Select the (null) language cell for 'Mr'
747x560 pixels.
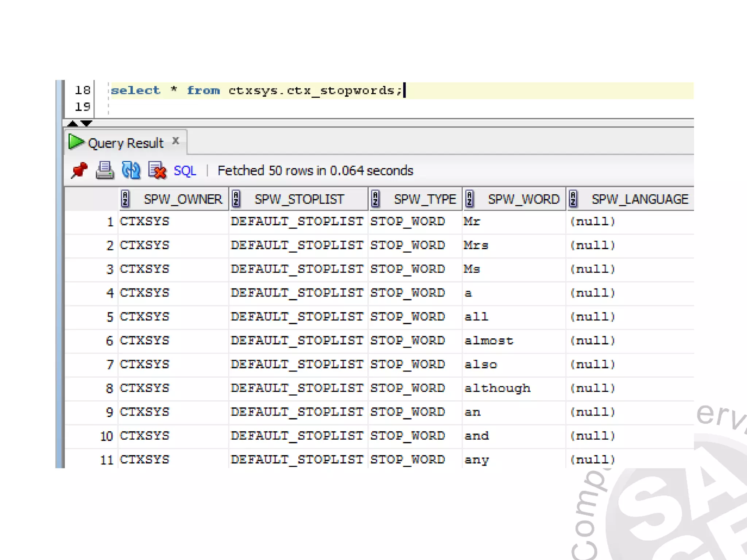pos(592,221)
